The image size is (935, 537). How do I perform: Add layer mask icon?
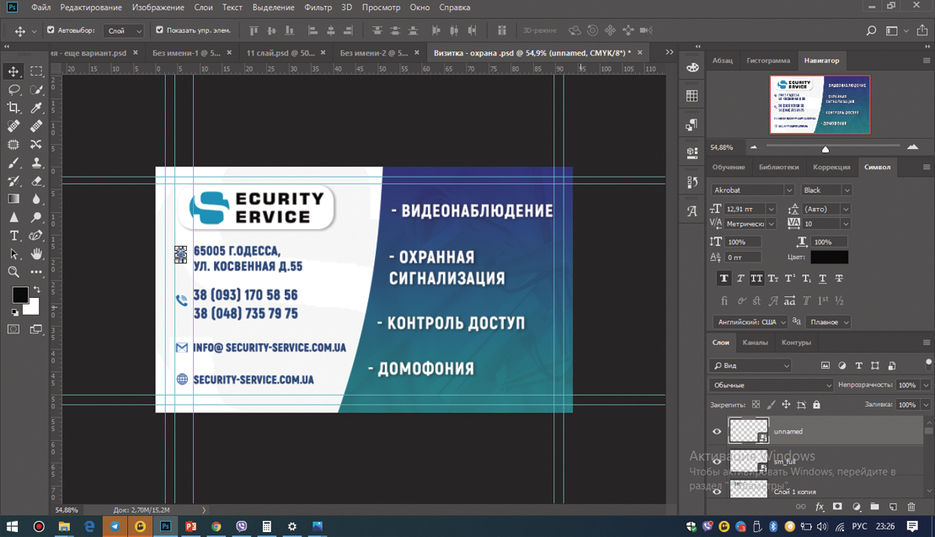pyautogui.click(x=837, y=507)
